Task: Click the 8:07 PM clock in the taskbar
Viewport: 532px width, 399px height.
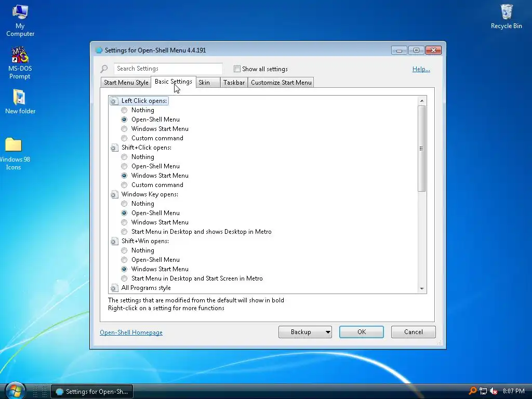Action: [x=513, y=391]
